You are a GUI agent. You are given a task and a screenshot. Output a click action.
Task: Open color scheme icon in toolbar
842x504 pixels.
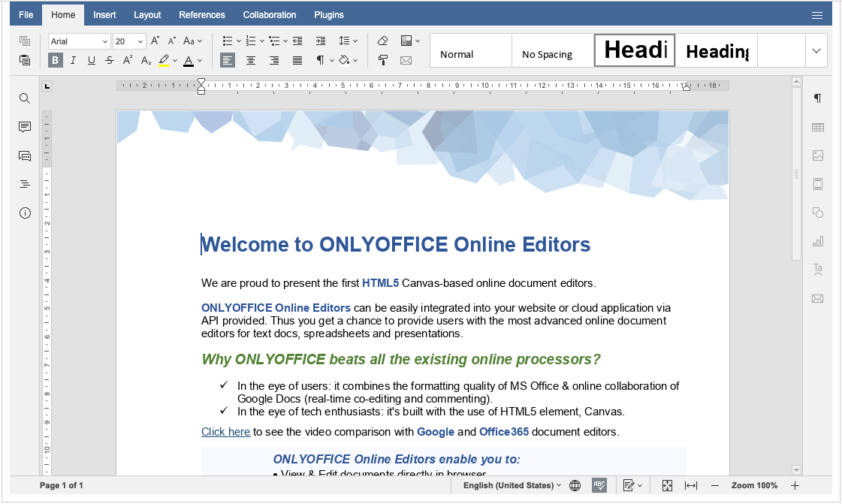point(406,41)
